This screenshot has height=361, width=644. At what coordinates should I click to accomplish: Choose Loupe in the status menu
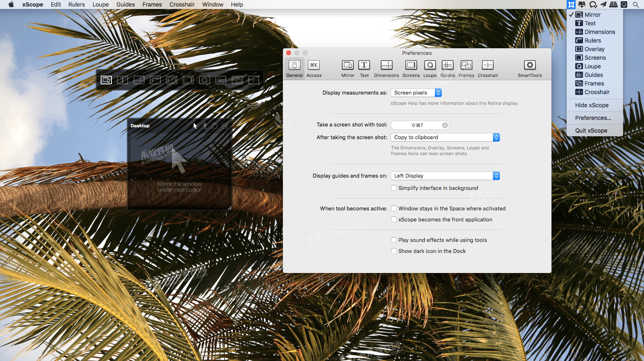595,66
